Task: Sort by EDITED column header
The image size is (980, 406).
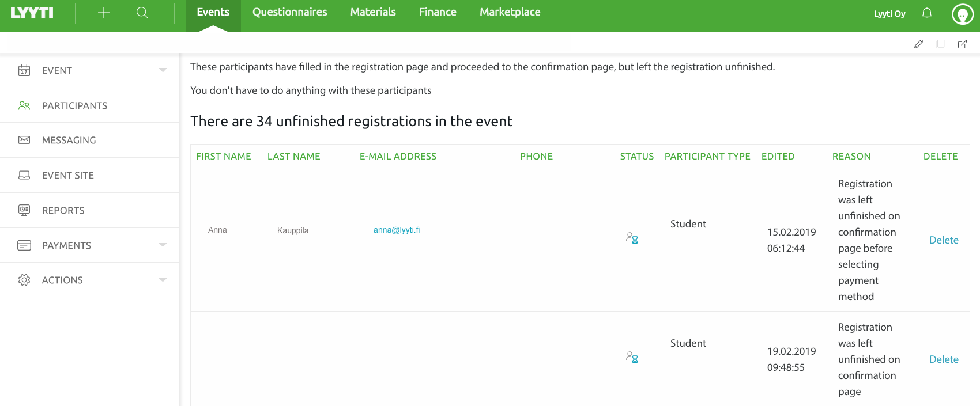Action: click(x=778, y=156)
